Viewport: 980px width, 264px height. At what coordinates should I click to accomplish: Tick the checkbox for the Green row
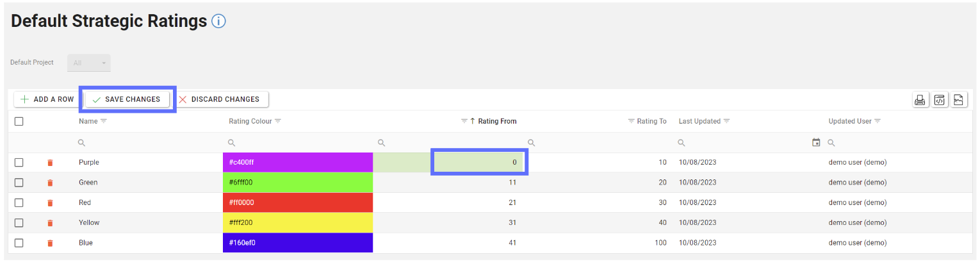(x=19, y=183)
